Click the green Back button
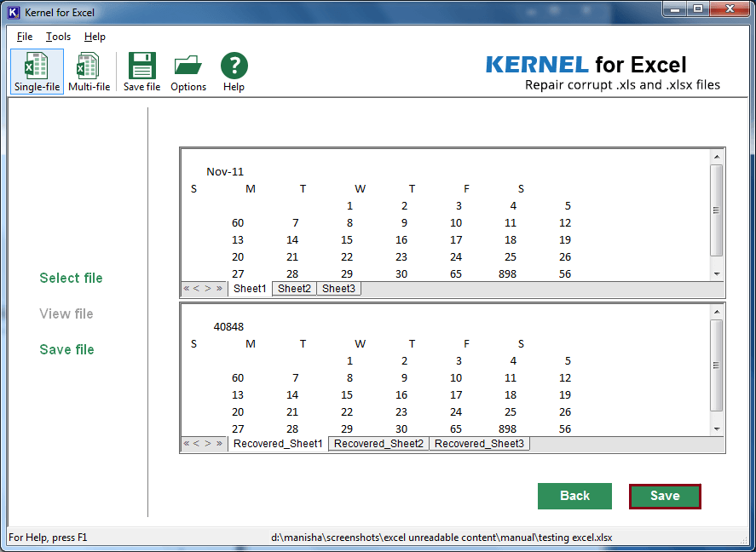 [x=574, y=496]
